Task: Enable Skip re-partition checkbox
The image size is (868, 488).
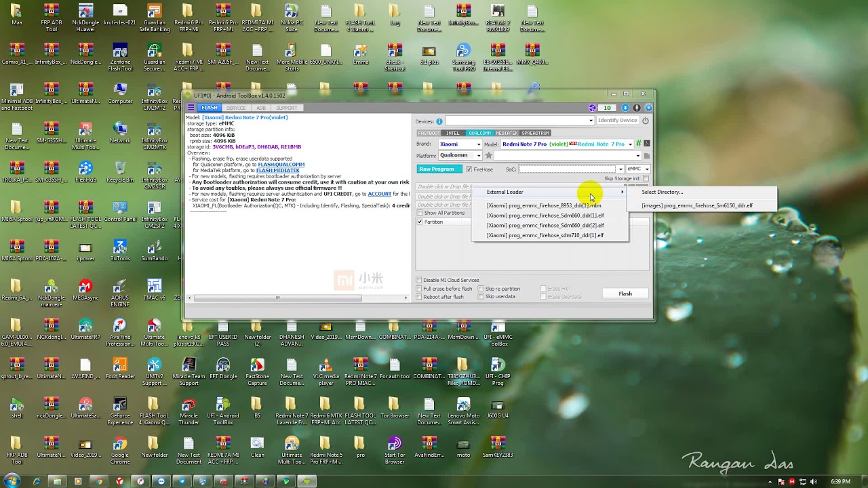Action: tap(481, 289)
